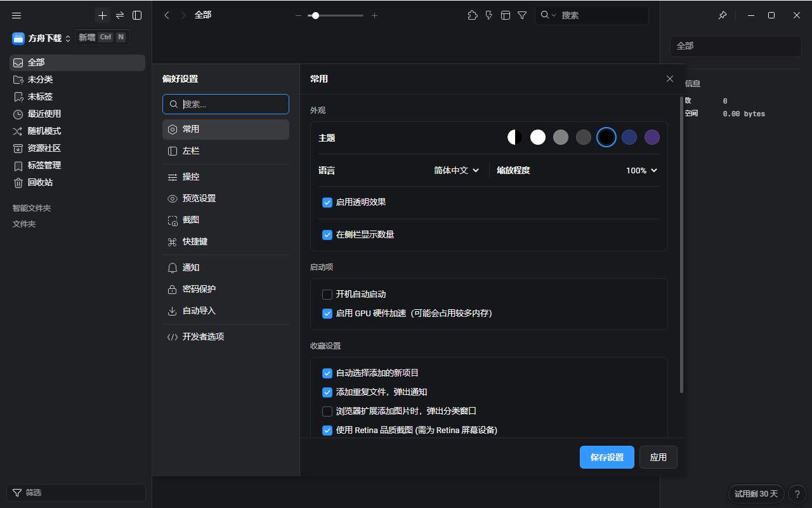Select the purple theme swatch
The width and height of the screenshot is (812, 508).
click(x=652, y=137)
